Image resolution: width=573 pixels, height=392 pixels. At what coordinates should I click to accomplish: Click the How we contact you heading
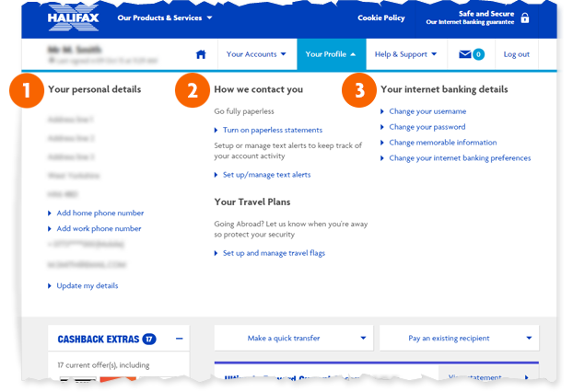259,89
